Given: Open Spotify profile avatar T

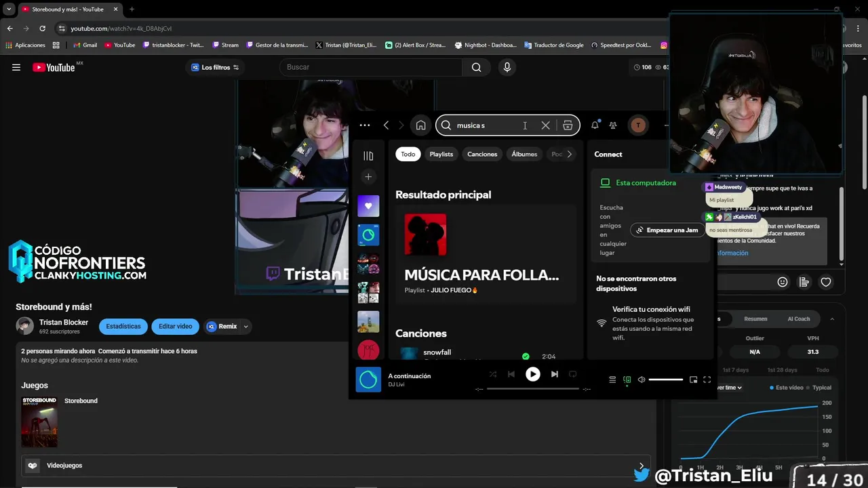Looking at the screenshot, I should tap(638, 125).
